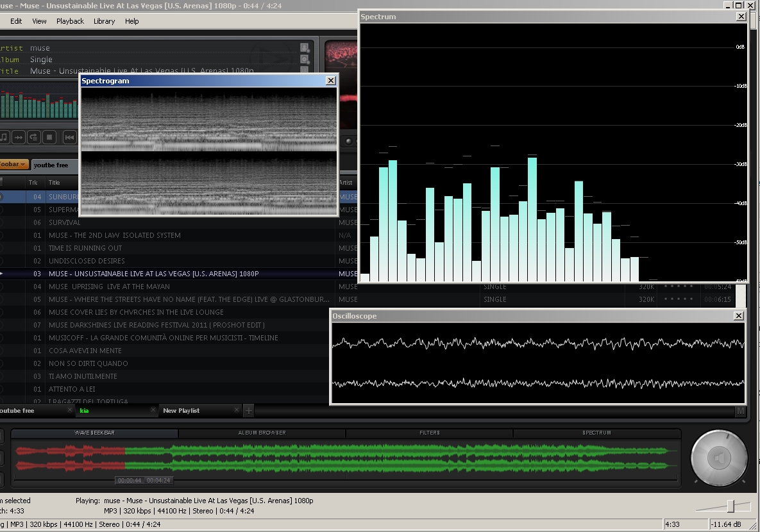Open the Library menu
This screenshot has height=532, width=760.
(x=104, y=21)
